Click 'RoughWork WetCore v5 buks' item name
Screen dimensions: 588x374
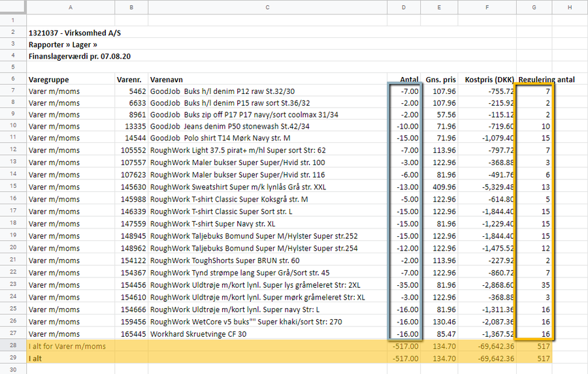tap(246, 322)
